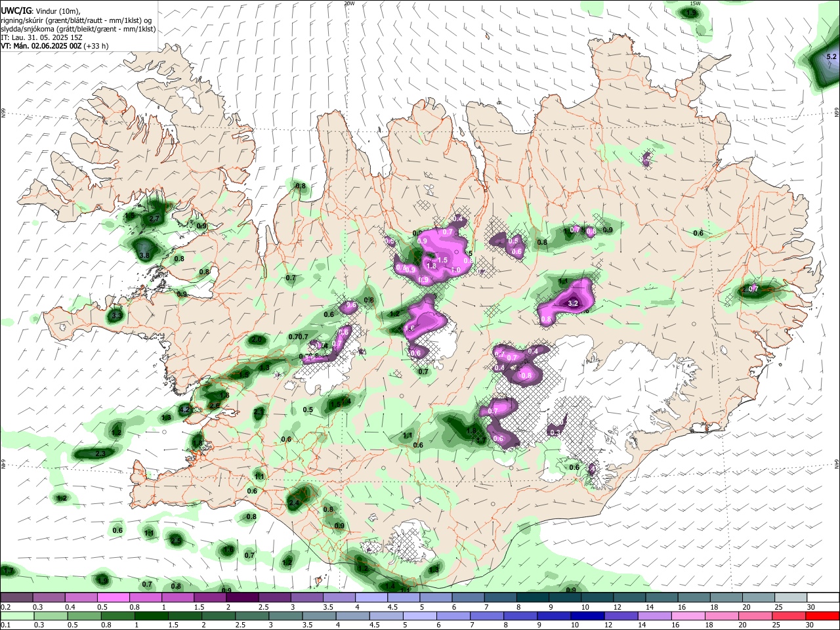Click the 0.2 label in the legend
Screen dimensions: 840x630
[x=5, y=607]
